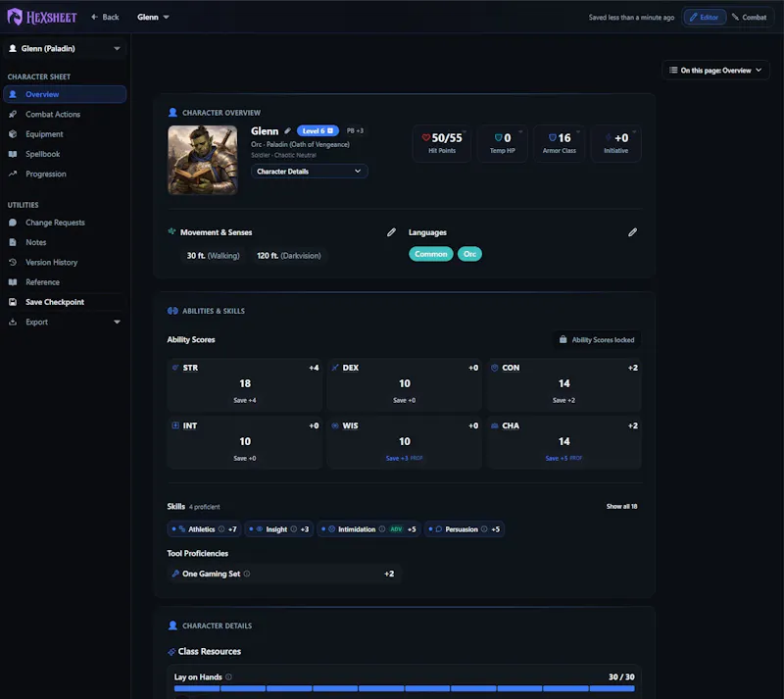Image resolution: width=784 pixels, height=699 pixels.
Task: Switch to Editor mode
Action: tap(704, 17)
